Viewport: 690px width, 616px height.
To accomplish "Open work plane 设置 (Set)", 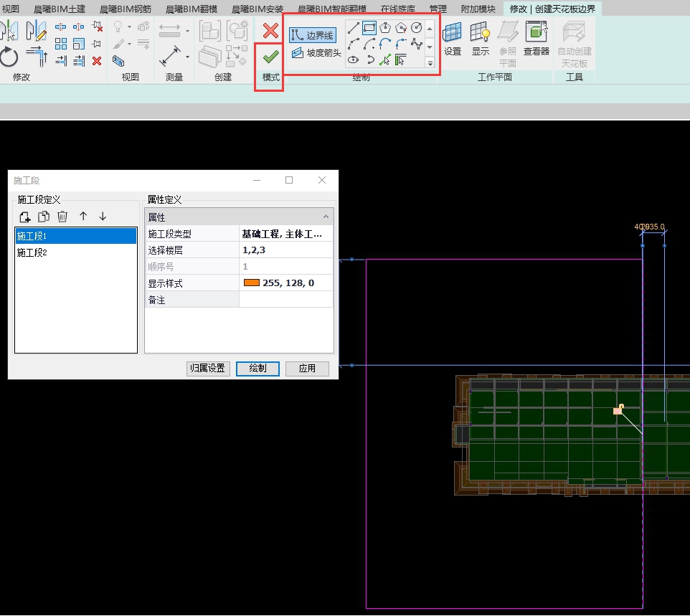I will click(x=453, y=39).
